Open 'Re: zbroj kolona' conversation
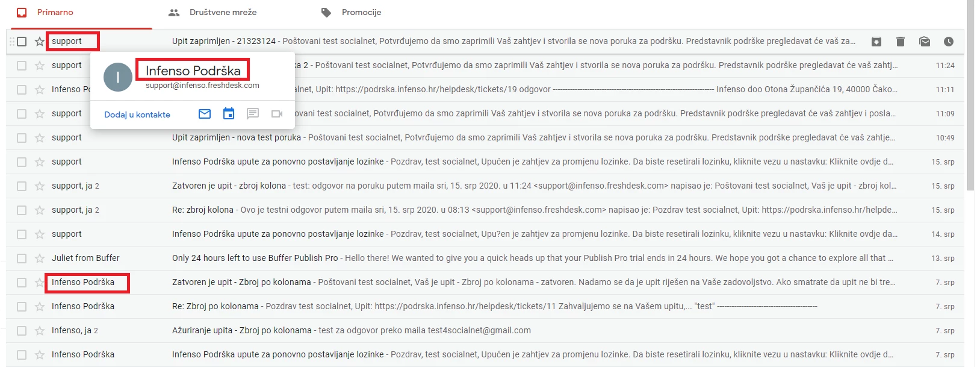This screenshot has height=367, width=980. click(x=485, y=210)
